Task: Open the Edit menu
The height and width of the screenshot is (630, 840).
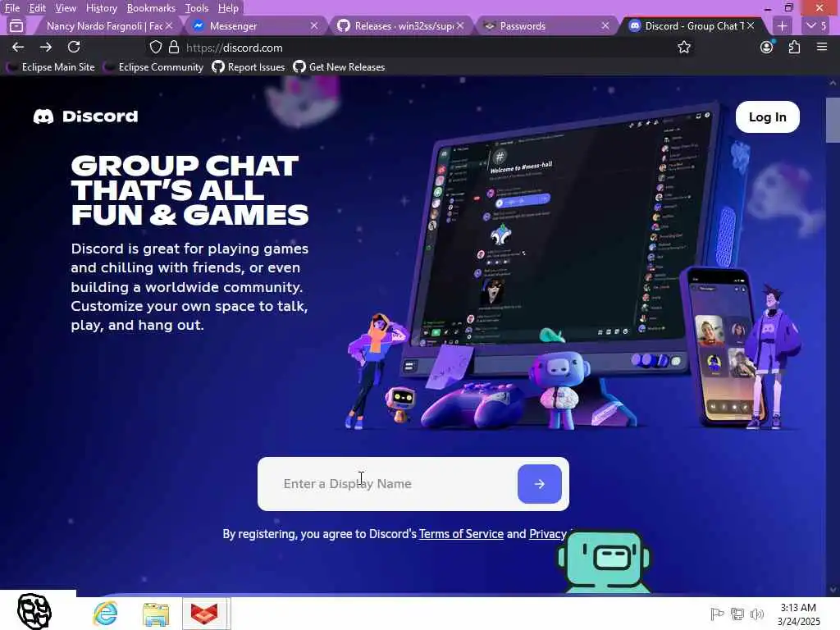Action: pyautogui.click(x=37, y=8)
